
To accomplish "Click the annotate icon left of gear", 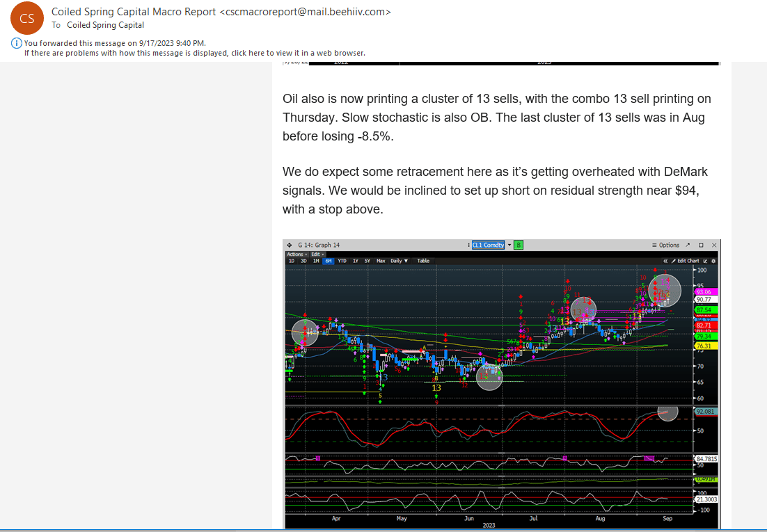I will [x=705, y=261].
